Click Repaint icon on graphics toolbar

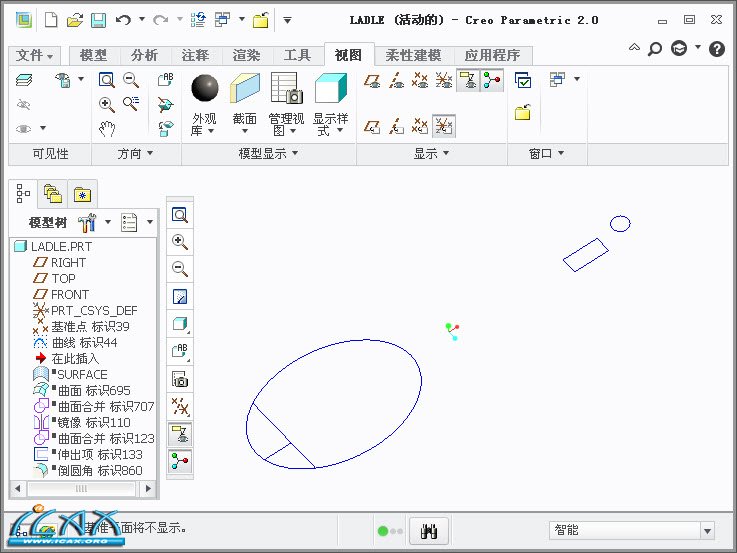(180, 296)
